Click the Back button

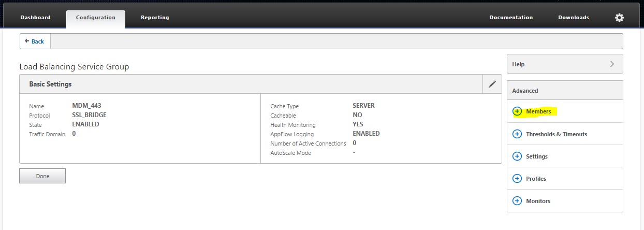[35, 41]
